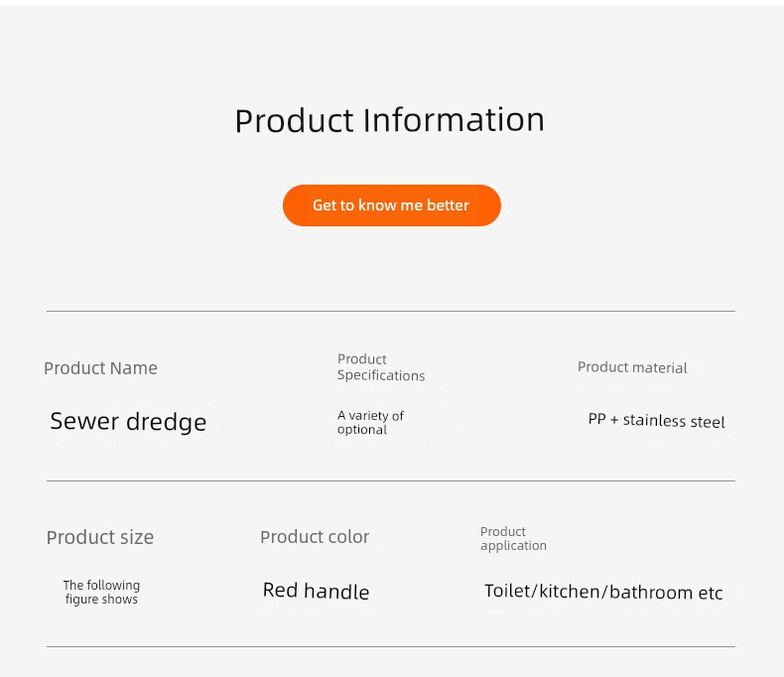784x677 pixels.
Task: Click the word 'dredge' in the product name
Action: click(167, 422)
